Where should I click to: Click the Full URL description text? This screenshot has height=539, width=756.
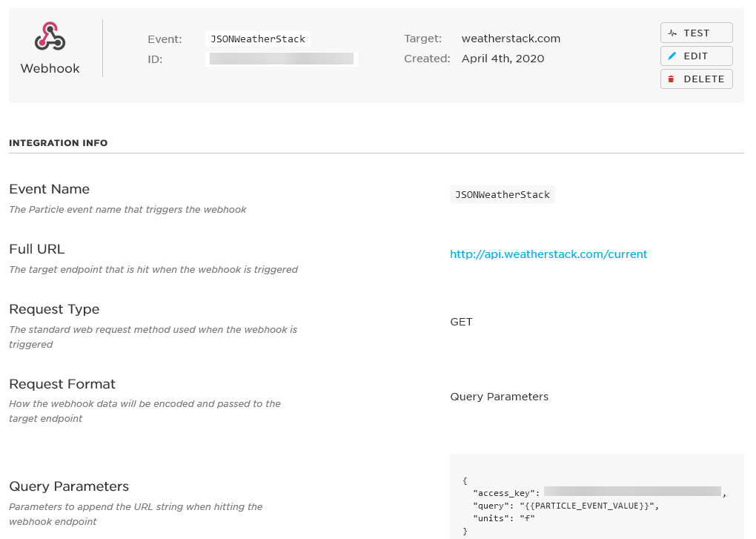153,270
